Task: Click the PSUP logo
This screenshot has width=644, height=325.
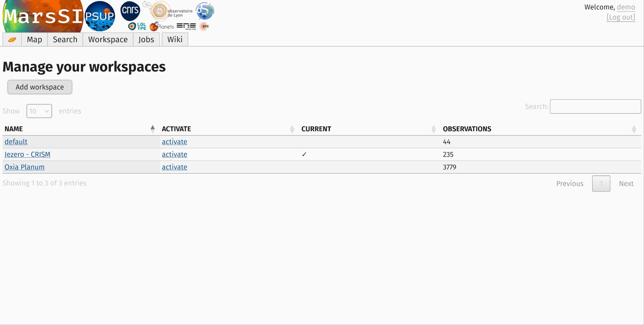Action: pos(100,16)
